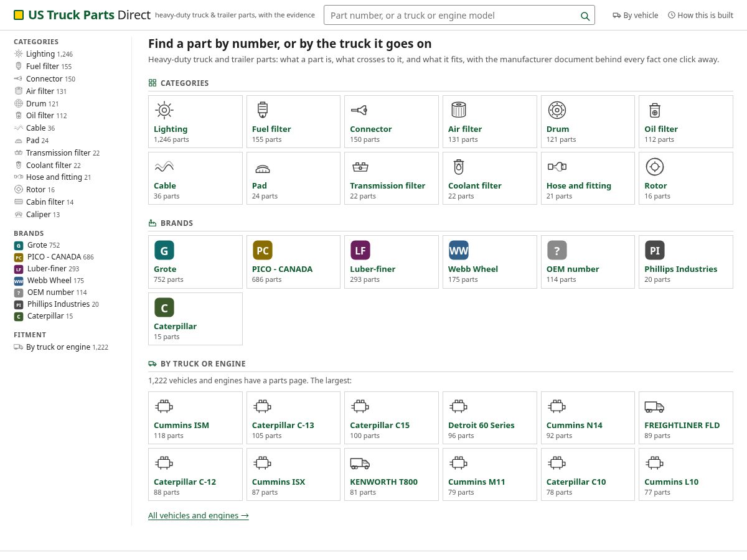Click the yellow square site logo
747x560 pixels.
19,15
